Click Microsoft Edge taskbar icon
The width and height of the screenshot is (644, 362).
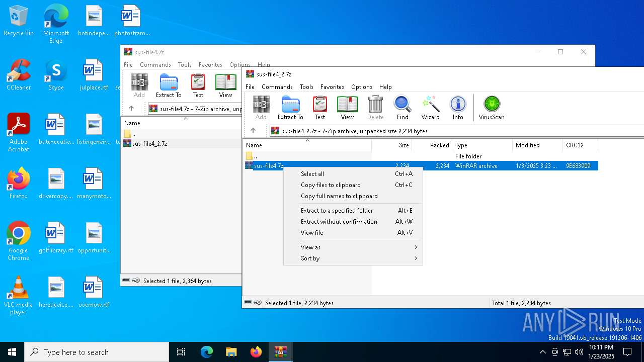(x=207, y=352)
